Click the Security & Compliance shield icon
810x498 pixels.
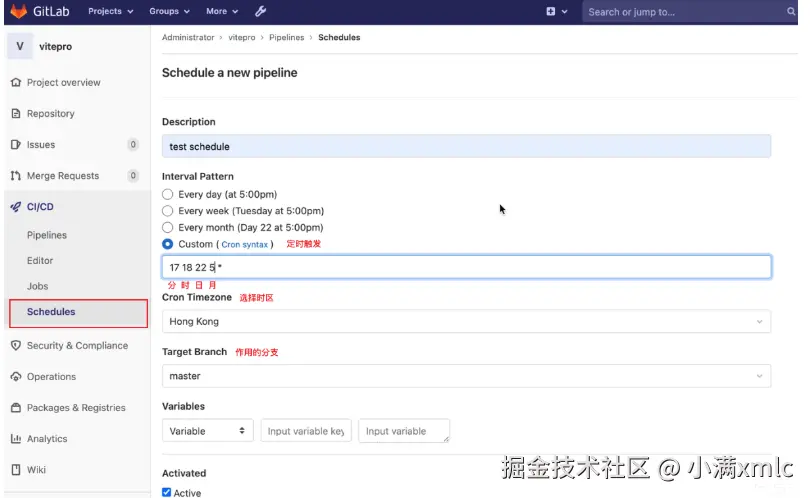16,346
